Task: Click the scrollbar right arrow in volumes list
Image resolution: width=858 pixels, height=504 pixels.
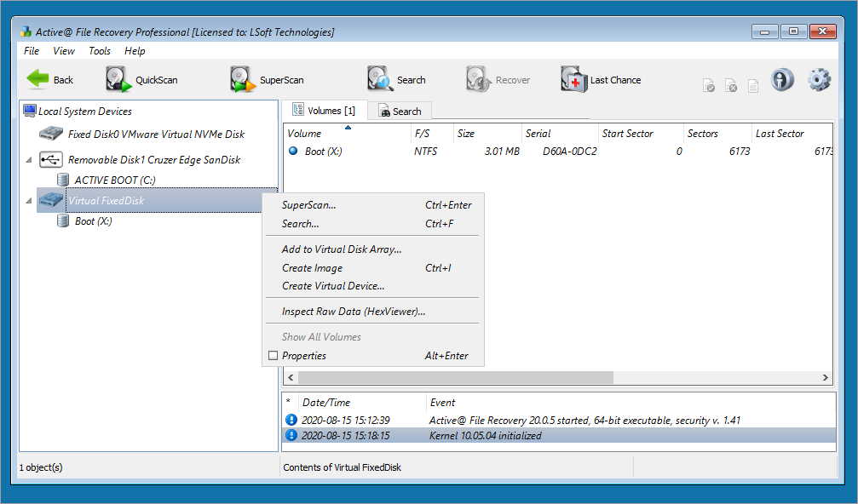Action: tap(825, 378)
